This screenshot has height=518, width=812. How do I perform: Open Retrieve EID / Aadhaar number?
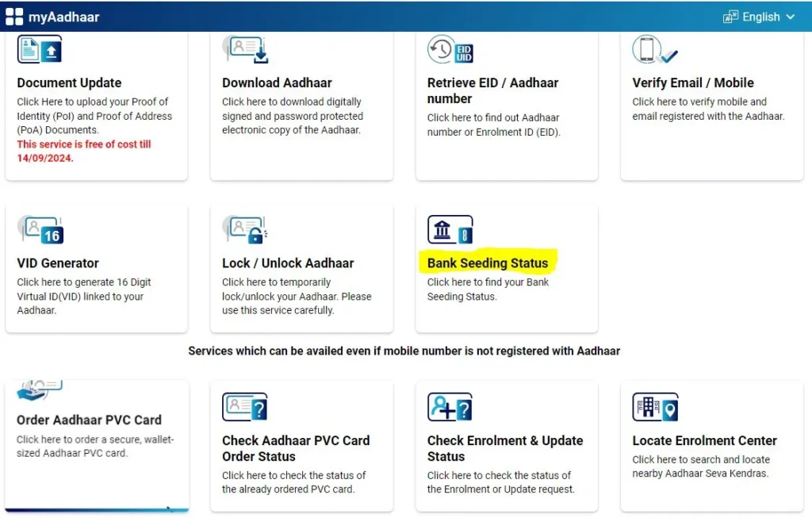[492, 90]
